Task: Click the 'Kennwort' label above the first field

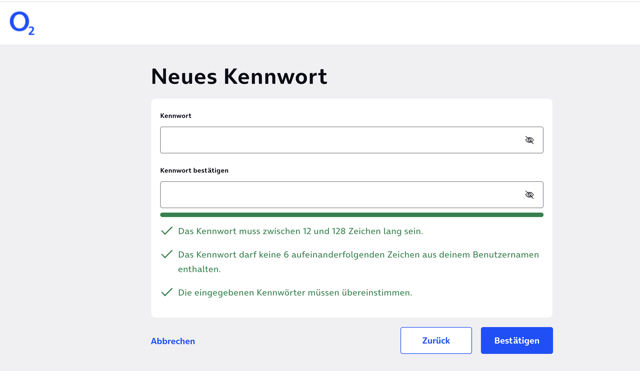Action: pos(176,116)
